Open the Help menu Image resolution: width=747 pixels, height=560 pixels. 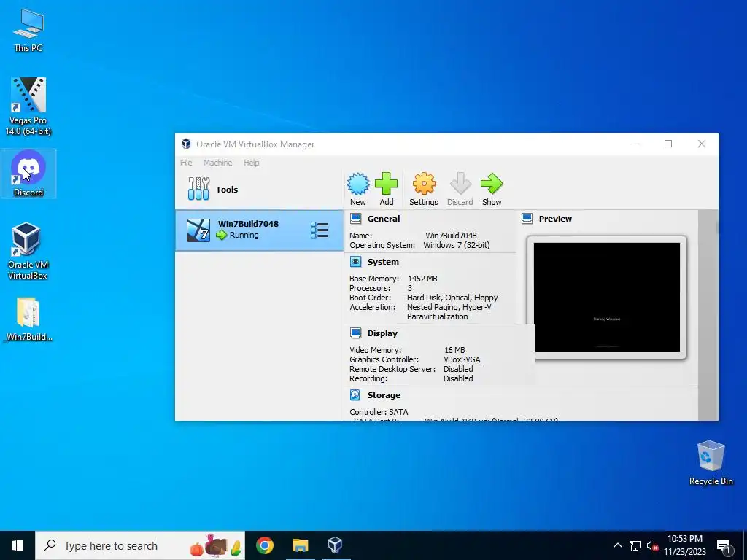pyautogui.click(x=252, y=163)
